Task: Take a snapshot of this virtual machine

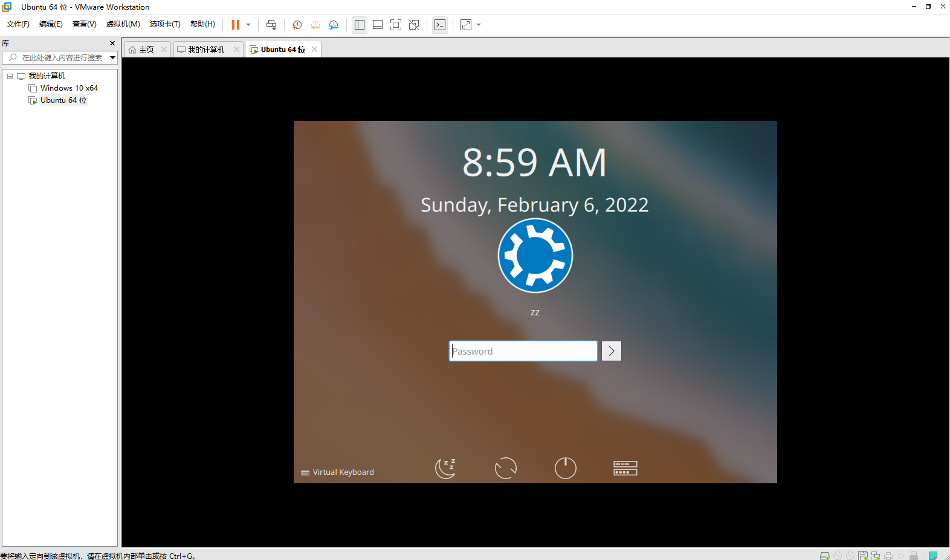Action: click(297, 25)
